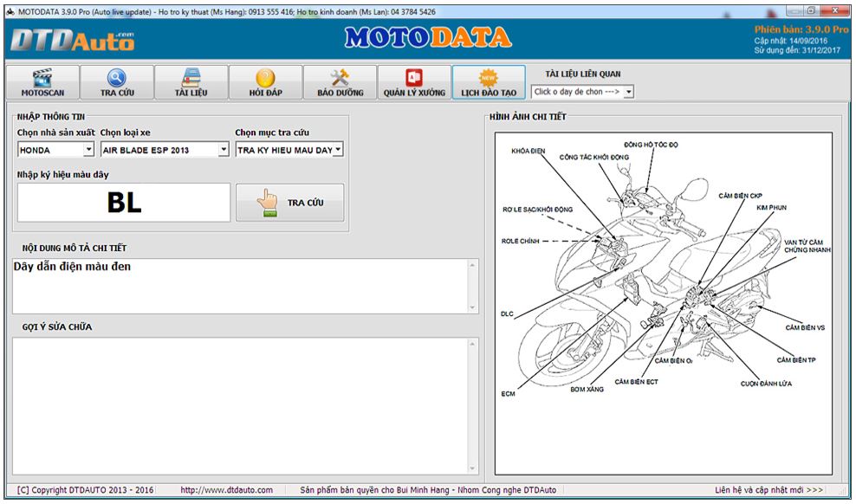Open the BẢO DƯỠNG maintenance module
Image resolution: width=856 pixels, height=504 pixels.
click(340, 82)
